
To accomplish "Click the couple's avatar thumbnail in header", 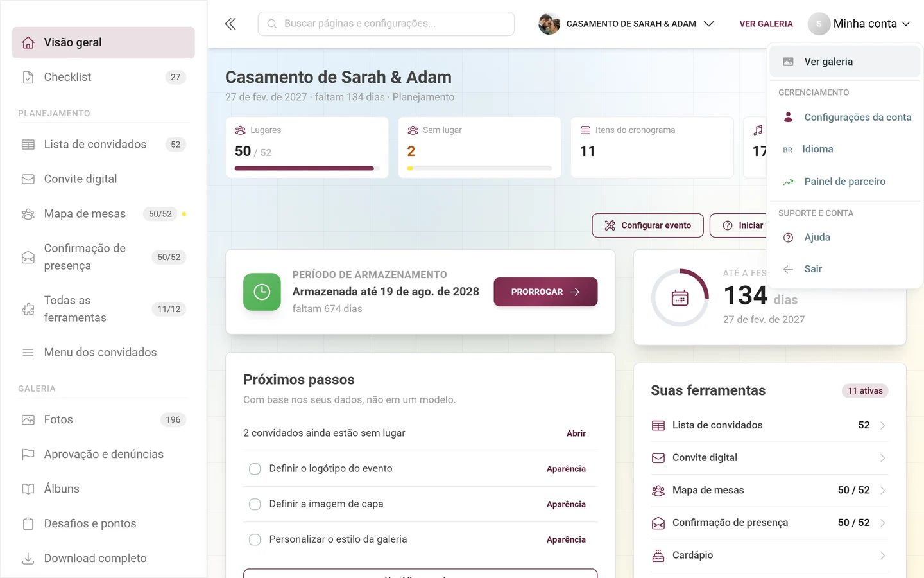I will click(549, 24).
